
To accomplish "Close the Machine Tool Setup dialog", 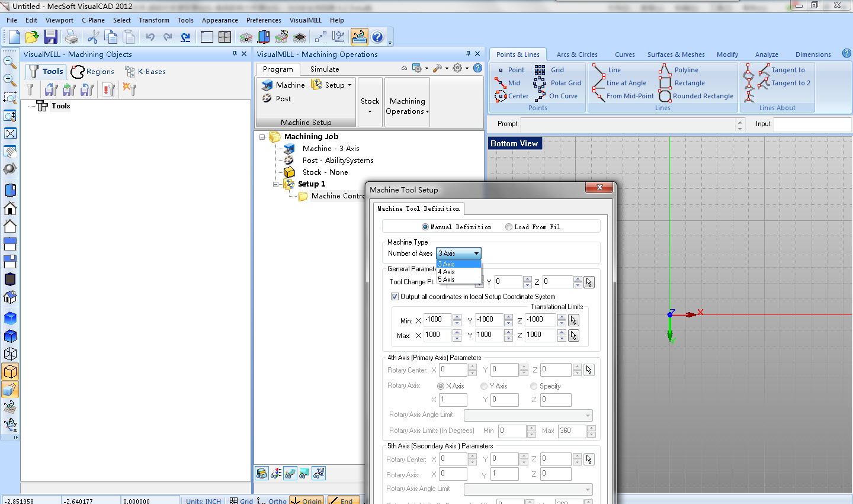I will click(x=599, y=187).
